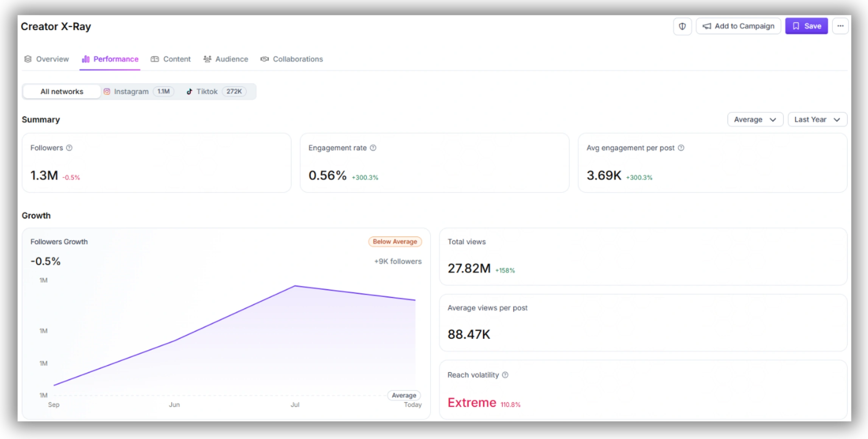The width and height of the screenshot is (868, 439).
Task: Go to the Audience tab
Action: (226, 59)
